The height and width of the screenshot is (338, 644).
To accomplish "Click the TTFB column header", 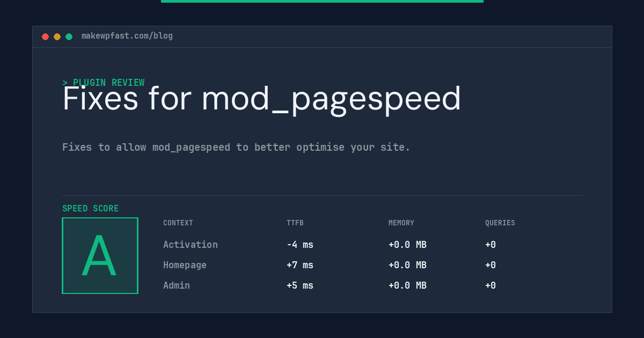I will pos(295,223).
